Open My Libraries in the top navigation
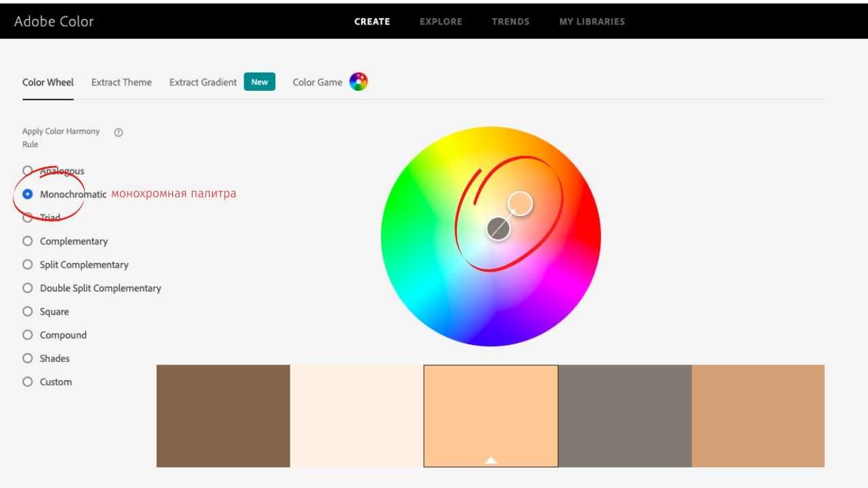The height and width of the screenshot is (488, 868). tap(592, 22)
